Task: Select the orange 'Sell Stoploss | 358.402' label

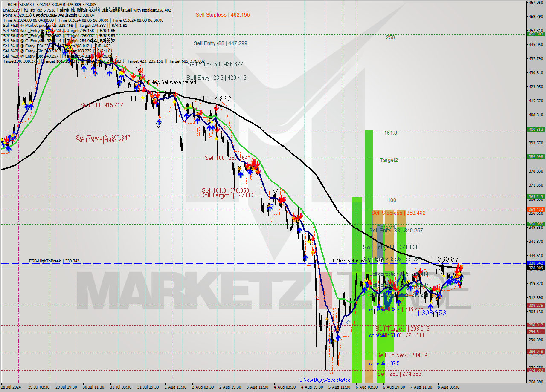Action: [x=398, y=213]
